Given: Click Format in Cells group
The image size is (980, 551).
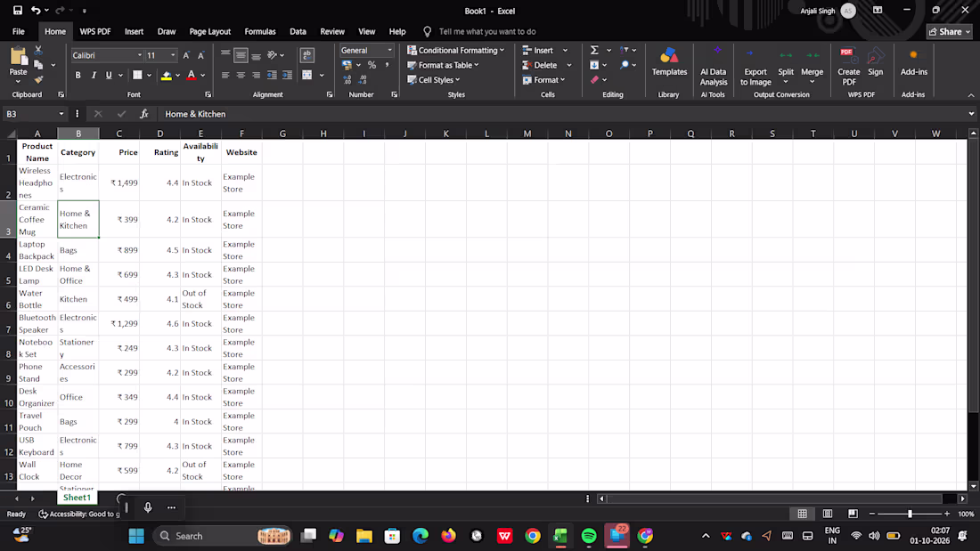Looking at the screenshot, I should [x=543, y=80].
